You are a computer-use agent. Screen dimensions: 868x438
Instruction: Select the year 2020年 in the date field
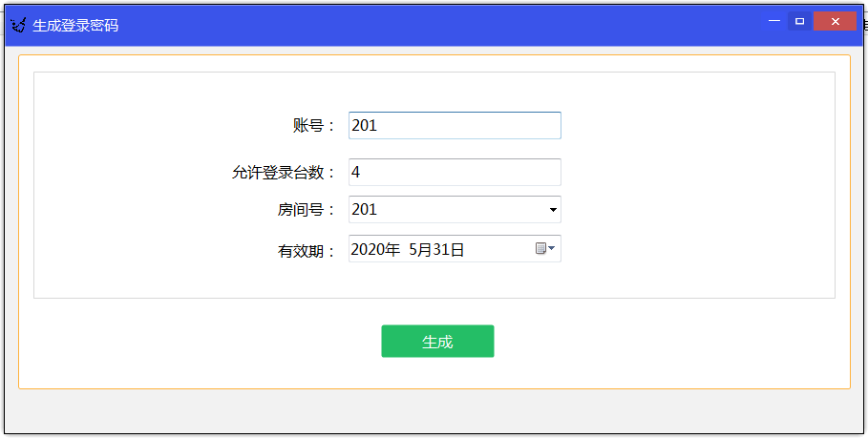coord(375,249)
